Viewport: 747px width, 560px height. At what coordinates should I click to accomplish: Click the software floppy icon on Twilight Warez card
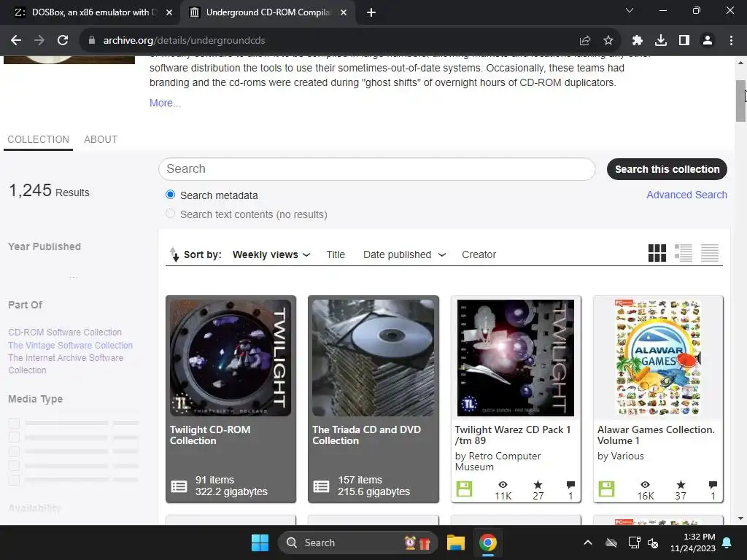pyautogui.click(x=464, y=489)
